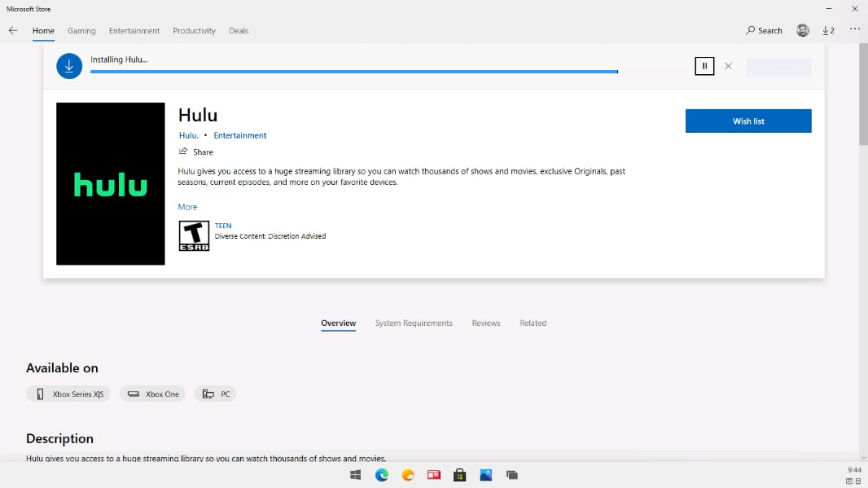Open the three-dot See more menu
This screenshot has height=488, width=868.
854,30
